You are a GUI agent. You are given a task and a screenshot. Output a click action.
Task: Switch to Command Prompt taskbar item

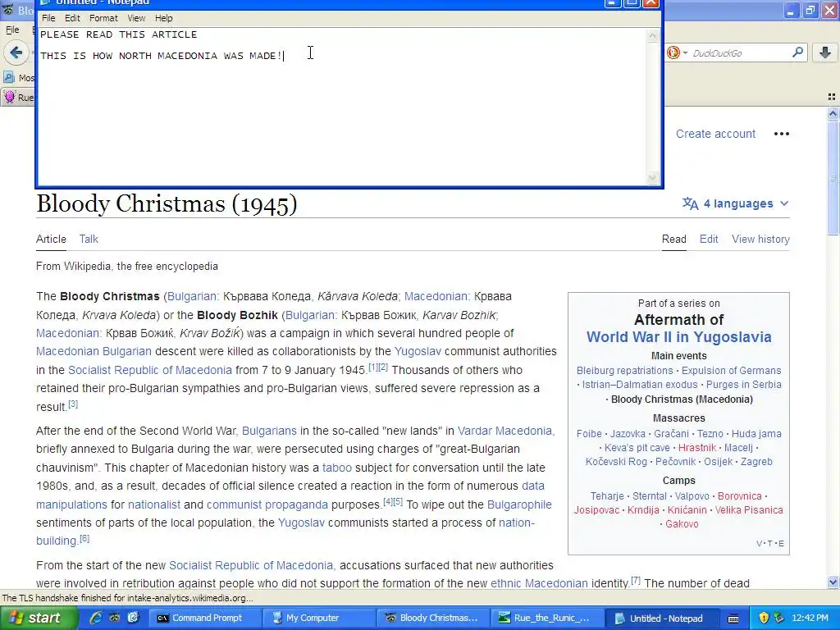[x=203, y=619]
